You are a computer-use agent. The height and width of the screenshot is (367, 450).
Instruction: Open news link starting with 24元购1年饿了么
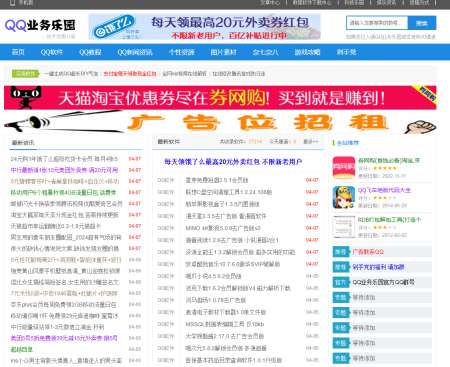click(64, 159)
